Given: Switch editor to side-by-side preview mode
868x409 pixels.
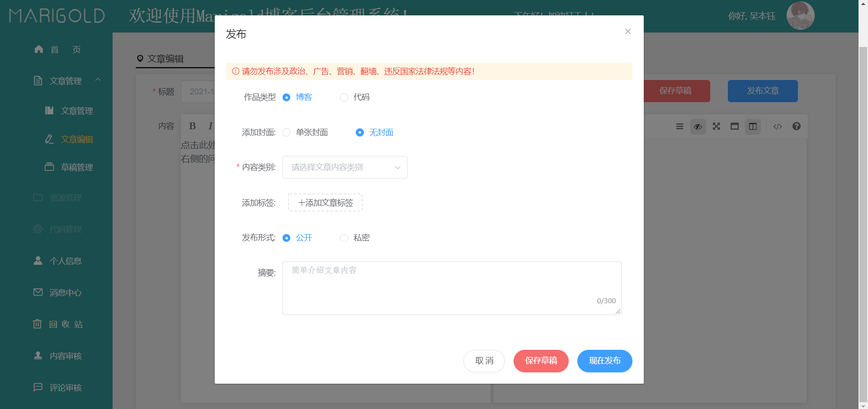Looking at the screenshot, I should 752,127.
